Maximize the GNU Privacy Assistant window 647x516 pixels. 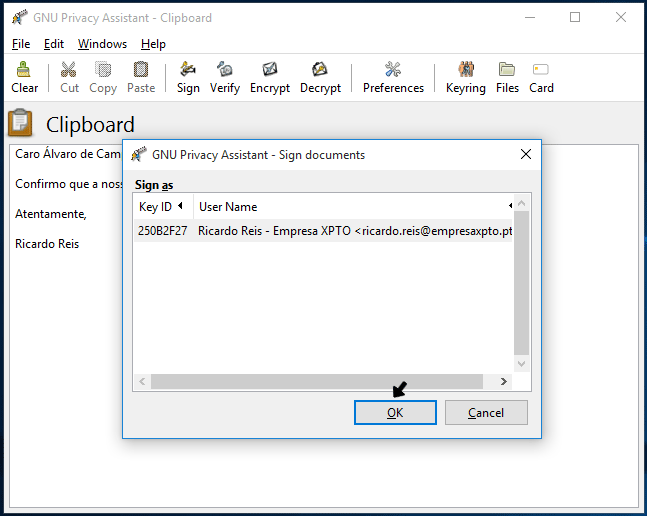click(x=575, y=17)
